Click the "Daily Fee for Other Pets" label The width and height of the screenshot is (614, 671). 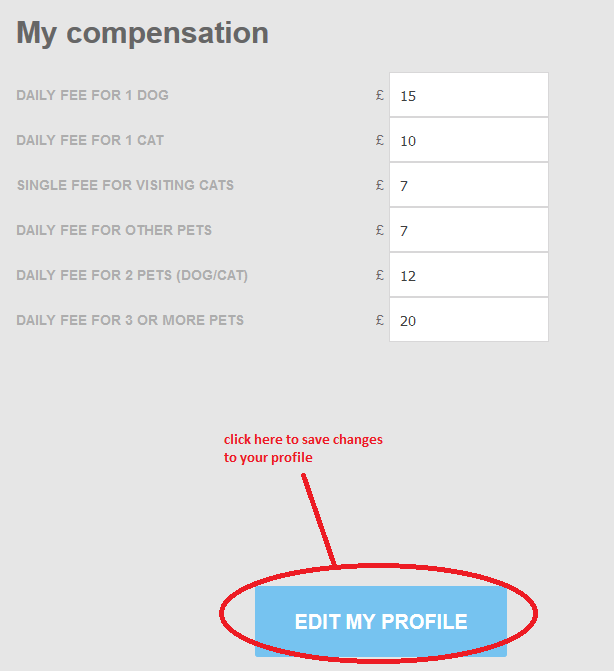114,231
